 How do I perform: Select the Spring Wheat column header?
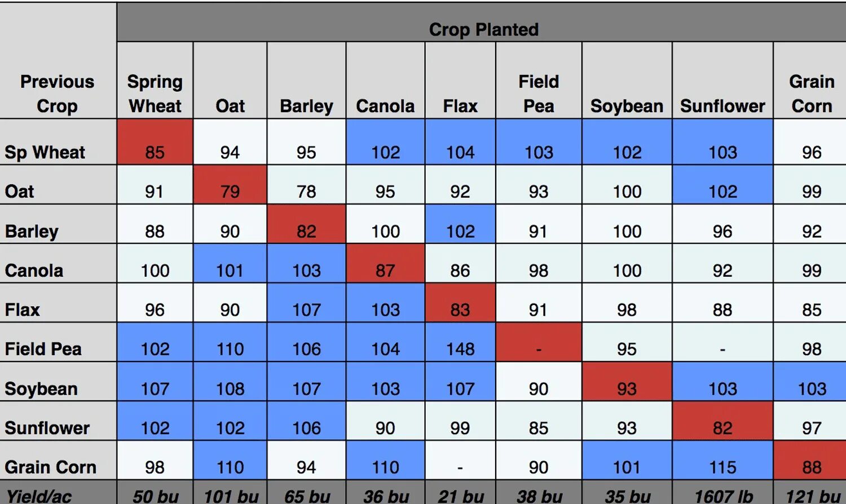pyautogui.click(x=155, y=81)
